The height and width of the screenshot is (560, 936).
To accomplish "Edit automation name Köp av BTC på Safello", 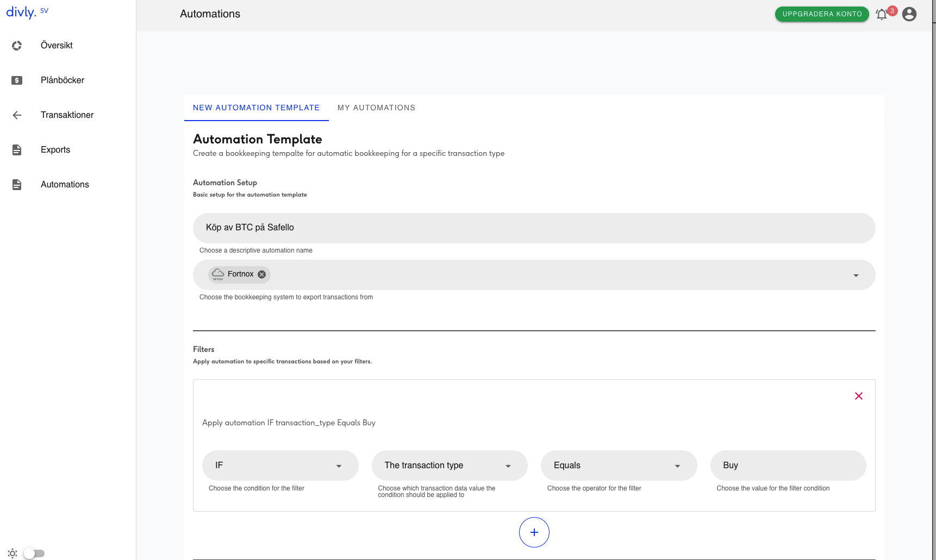I will [534, 228].
